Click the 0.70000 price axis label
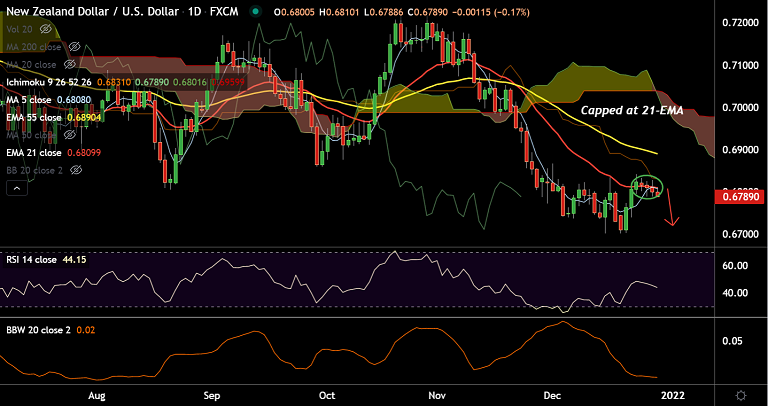This screenshot has height=406, width=768. [740, 107]
